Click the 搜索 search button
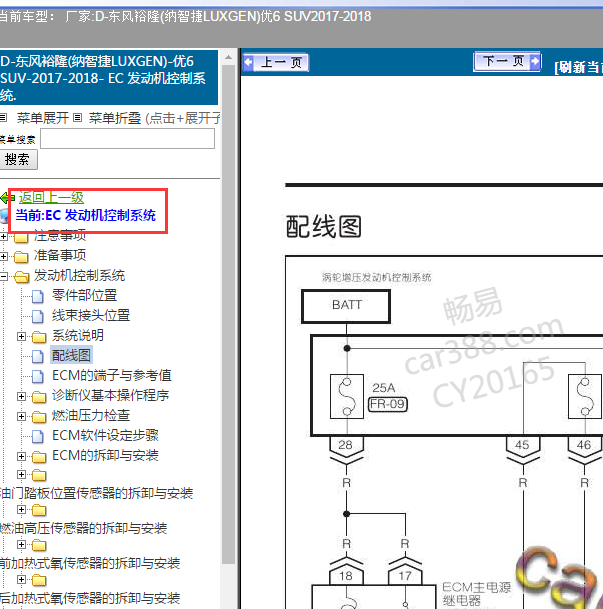Screen dimensions: 603x609 coord(18,159)
